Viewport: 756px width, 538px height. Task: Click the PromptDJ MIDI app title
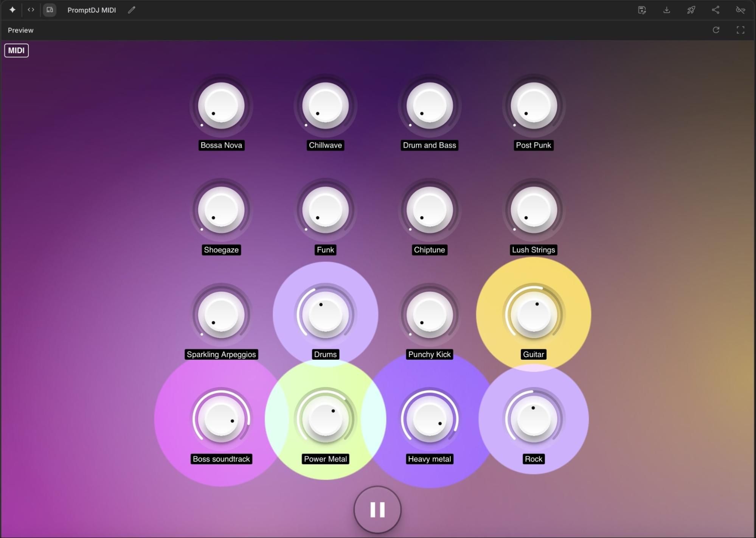click(92, 10)
